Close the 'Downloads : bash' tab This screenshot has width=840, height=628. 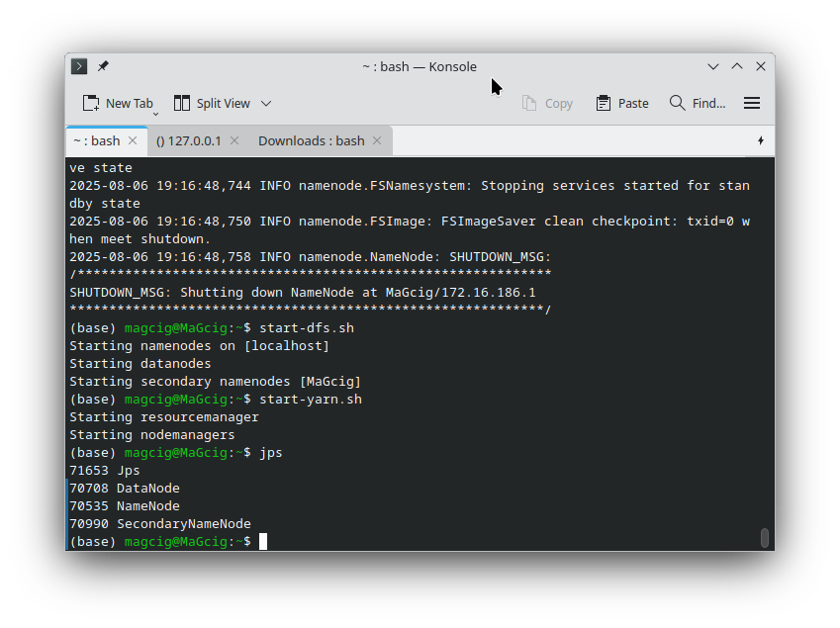coord(377,140)
